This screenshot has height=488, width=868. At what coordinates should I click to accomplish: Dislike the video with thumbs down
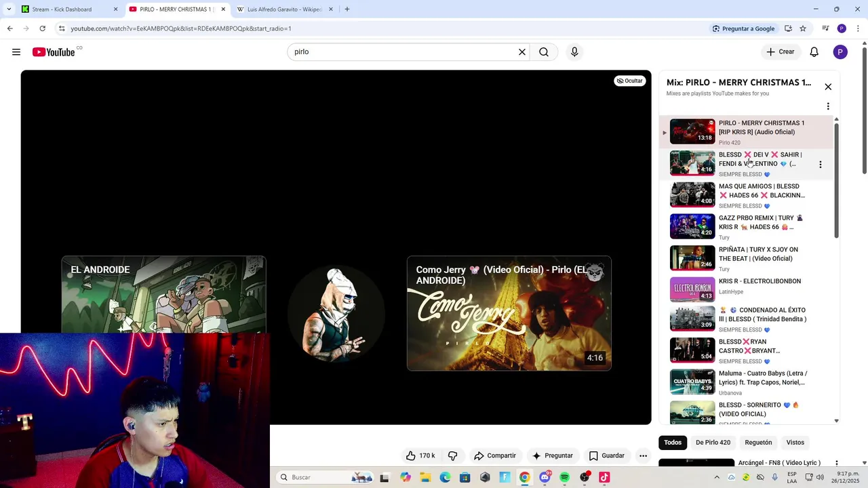(453, 455)
